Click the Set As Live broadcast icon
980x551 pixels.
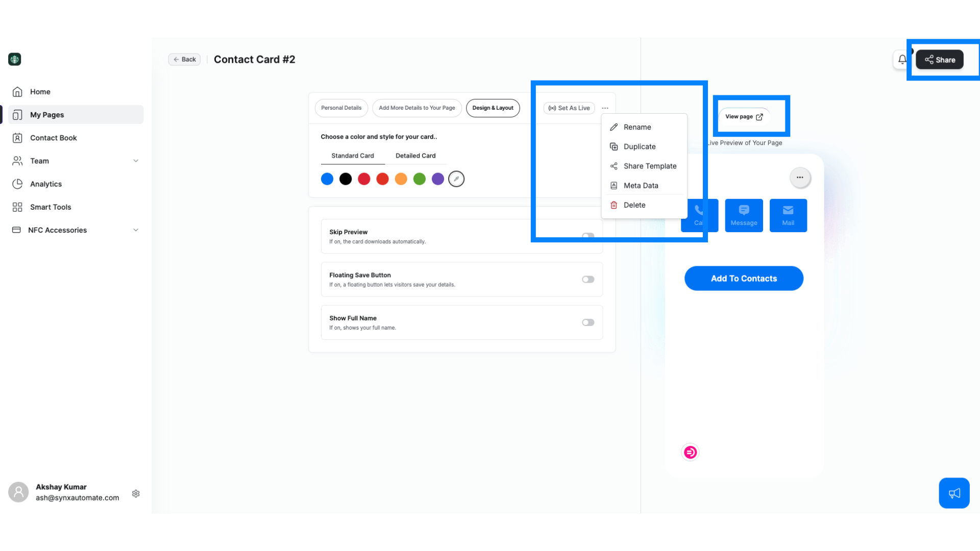point(552,108)
